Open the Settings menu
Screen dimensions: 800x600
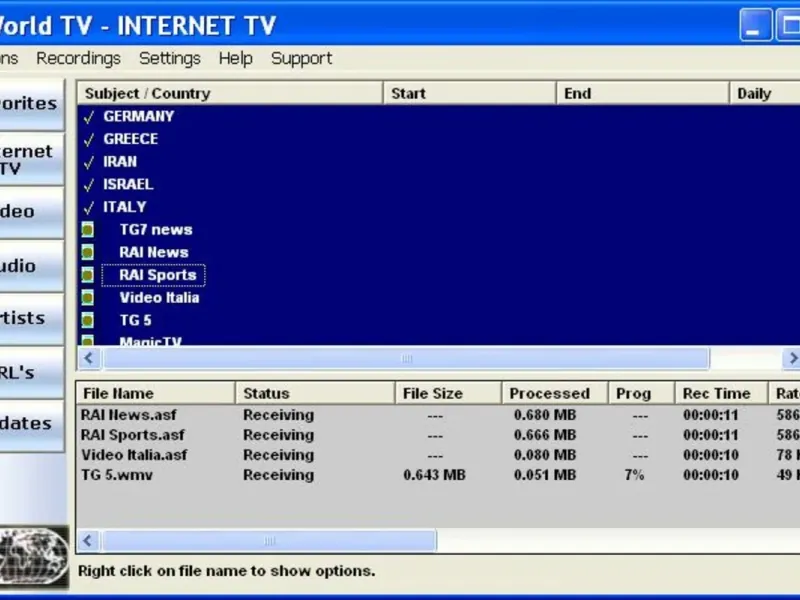pyautogui.click(x=170, y=58)
